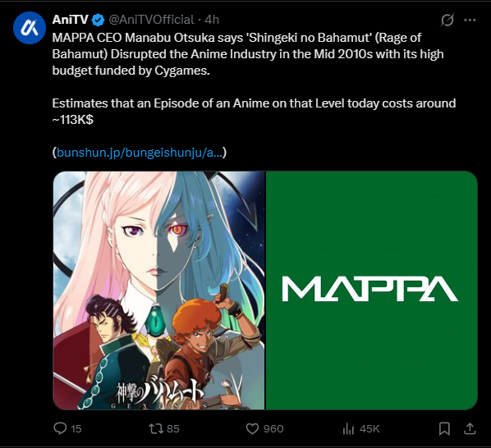View the green MAPPA logo image

pyautogui.click(x=372, y=290)
